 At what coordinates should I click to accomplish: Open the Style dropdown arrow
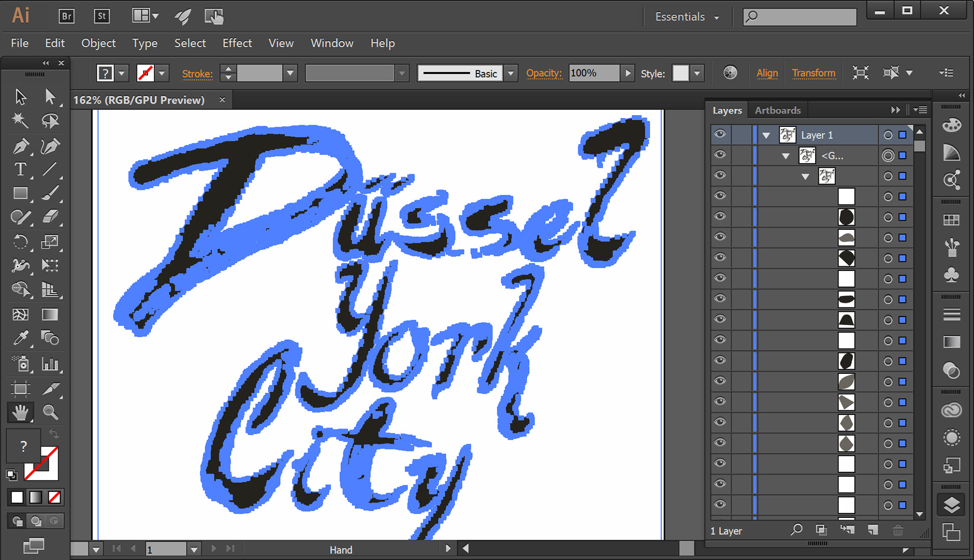[698, 73]
